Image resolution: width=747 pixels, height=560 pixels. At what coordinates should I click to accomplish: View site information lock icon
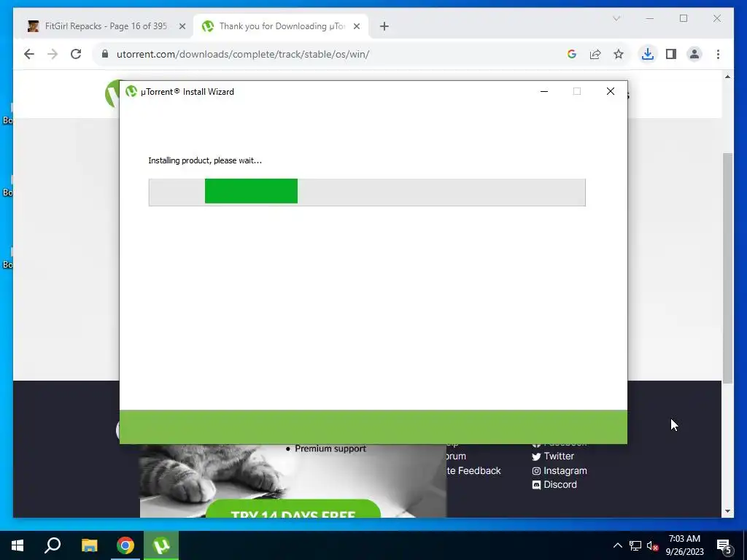105,54
